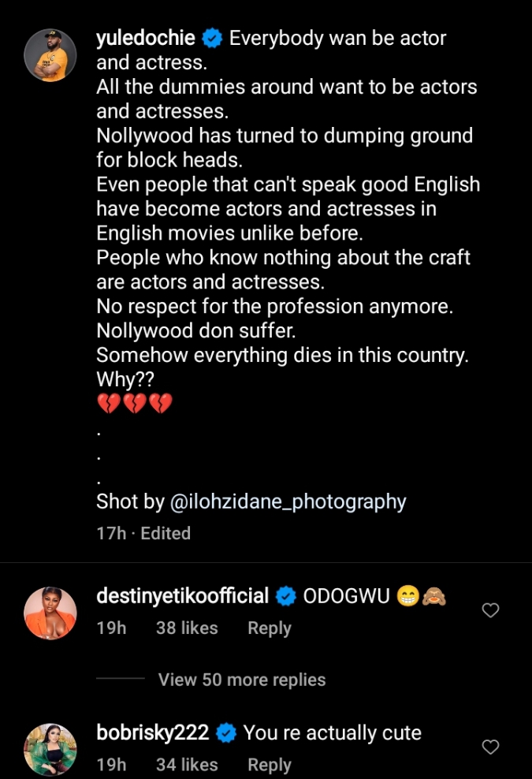Viewport: 532px width, 779px height.
Task: Visit the bobrisky222 username link
Action: coord(153,733)
